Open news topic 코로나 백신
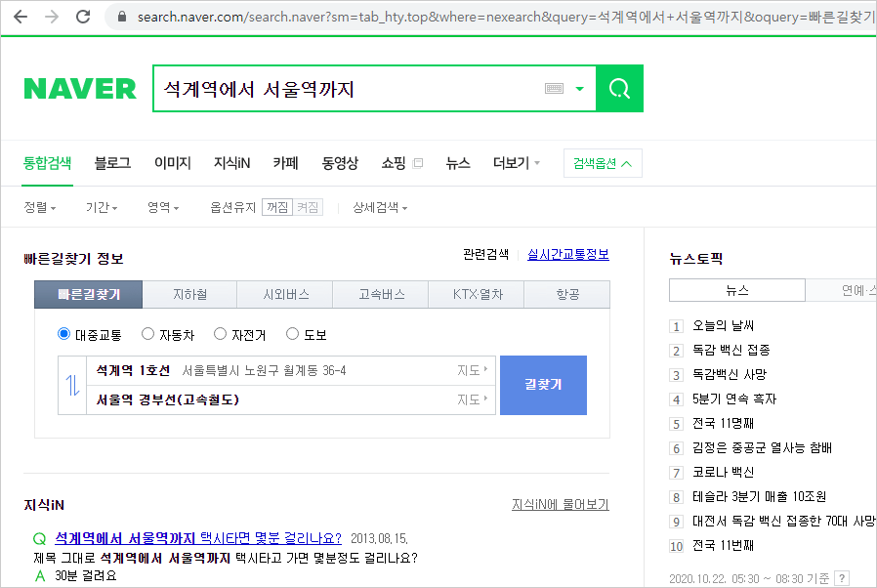 [723, 472]
